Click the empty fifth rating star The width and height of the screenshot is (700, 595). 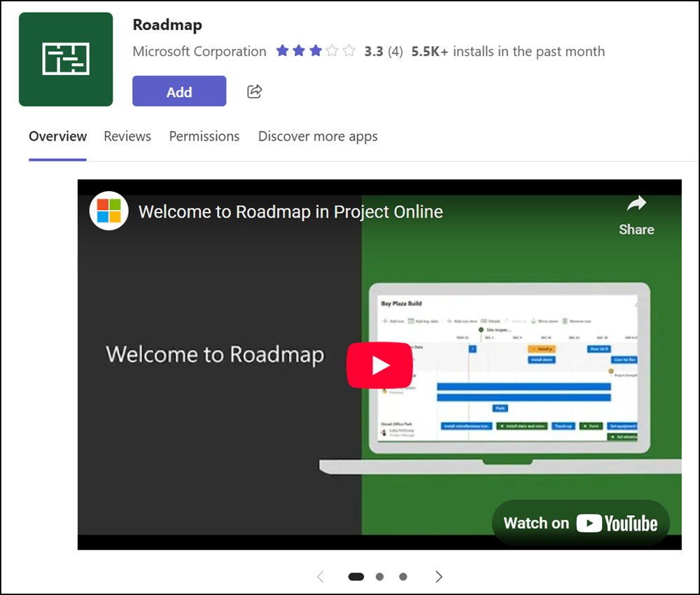pyautogui.click(x=347, y=50)
